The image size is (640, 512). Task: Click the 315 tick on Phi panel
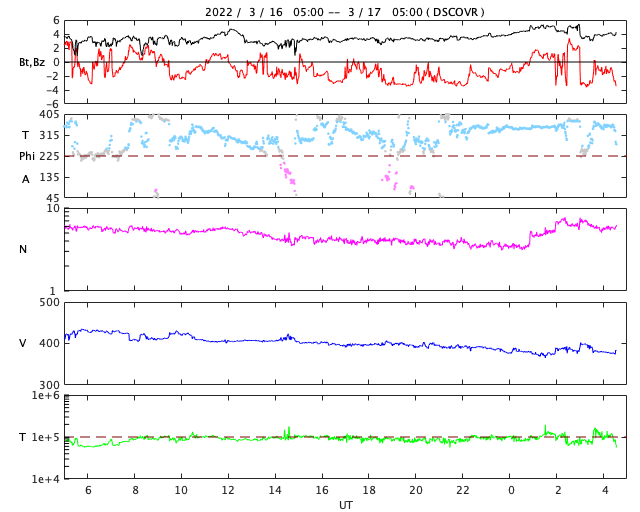pos(49,135)
